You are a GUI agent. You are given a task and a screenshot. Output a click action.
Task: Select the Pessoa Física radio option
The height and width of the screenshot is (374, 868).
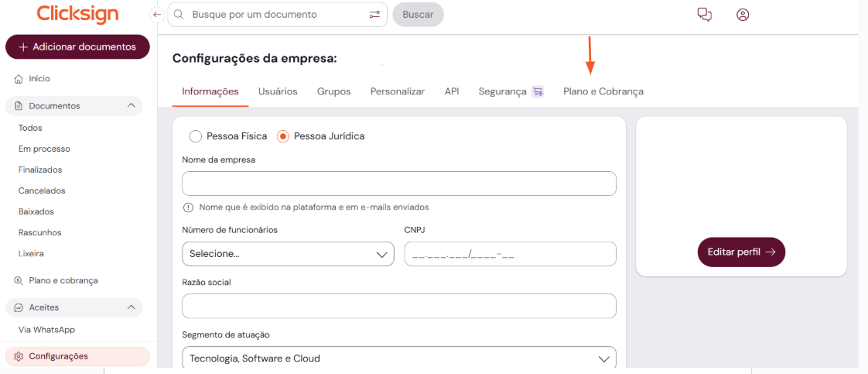196,136
